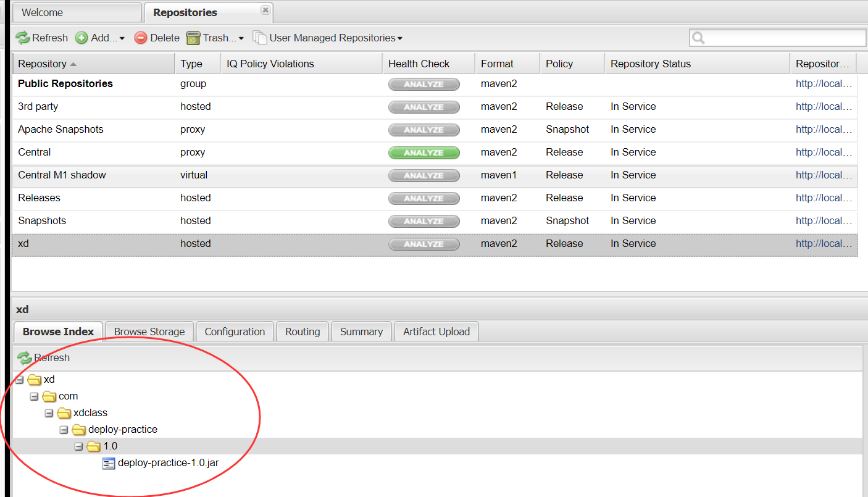Open the Browse Storage tab
The width and height of the screenshot is (868, 497).
149,332
